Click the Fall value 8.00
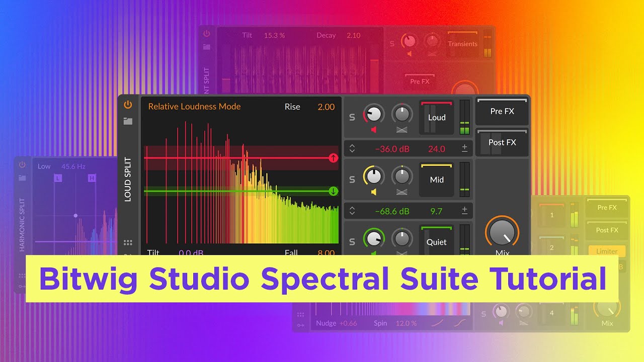The width and height of the screenshot is (644, 362). (x=326, y=252)
